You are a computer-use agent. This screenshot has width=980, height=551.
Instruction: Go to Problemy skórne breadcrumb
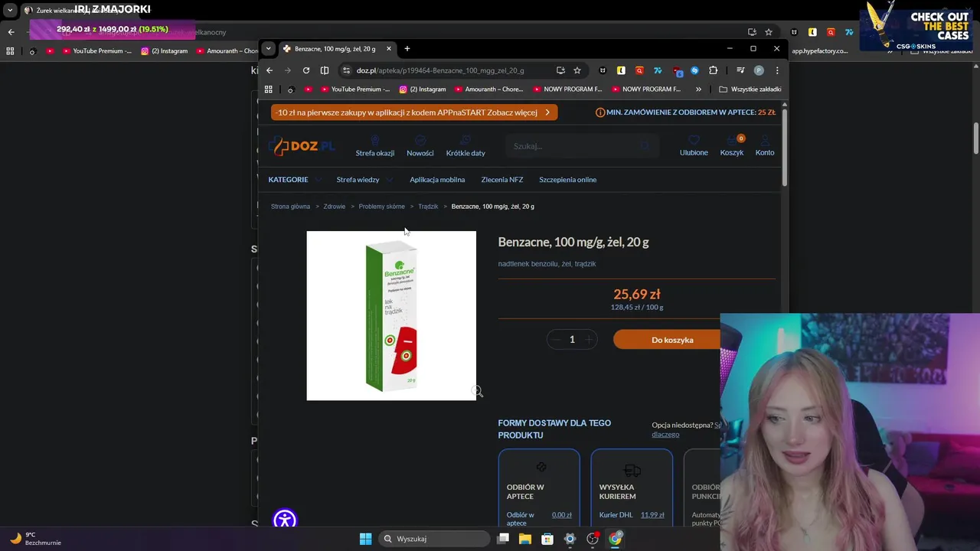pos(382,207)
